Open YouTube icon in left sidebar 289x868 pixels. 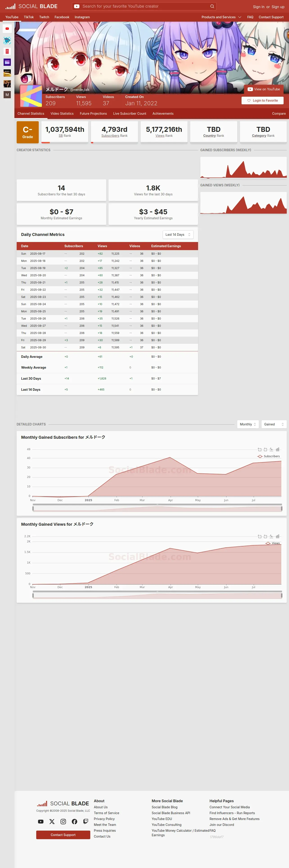(7, 29)
